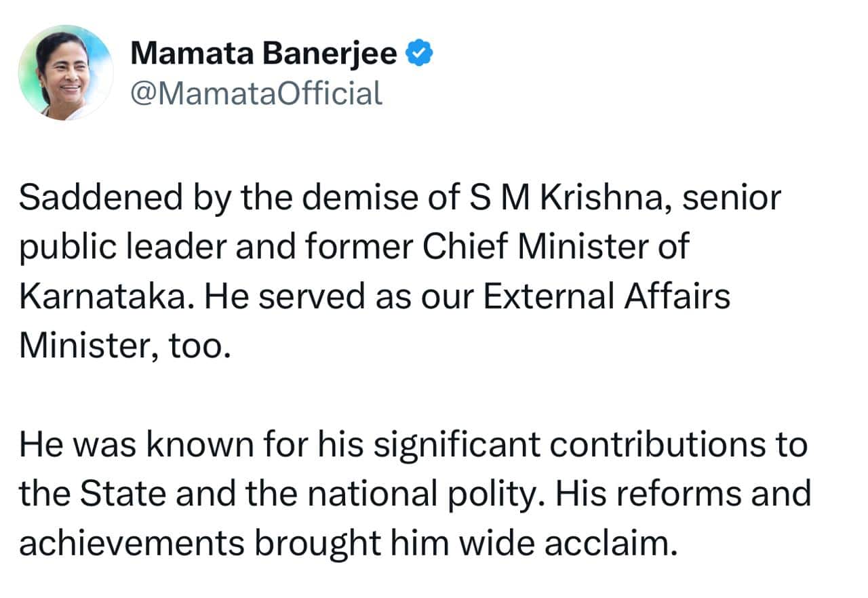Click the phrase "Chief Minister"
Image resolution: width=868 pixels, height=598 pixels.
coord(533,247)
